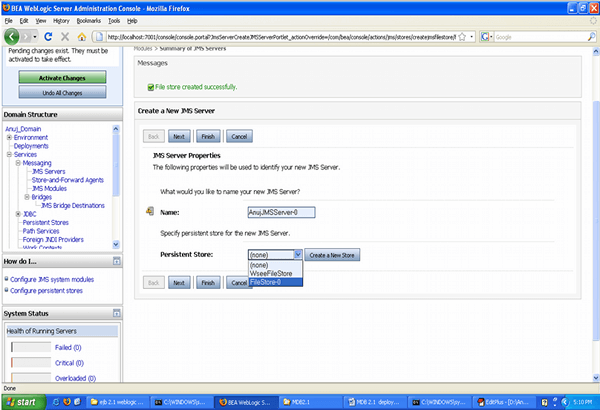
Task: Expand the Environment tree node
Action: click(x=9, y=137)
